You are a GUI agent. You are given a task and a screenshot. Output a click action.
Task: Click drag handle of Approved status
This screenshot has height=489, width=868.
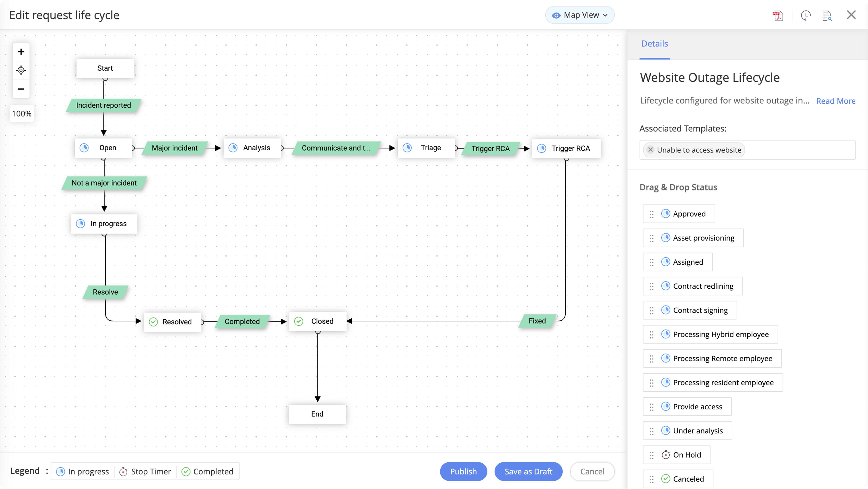651,214
